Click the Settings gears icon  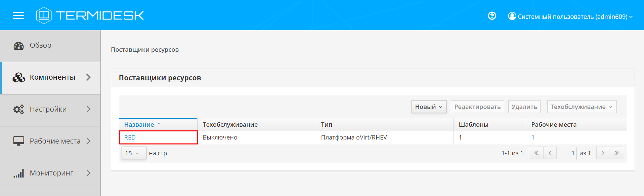point(19,109)
